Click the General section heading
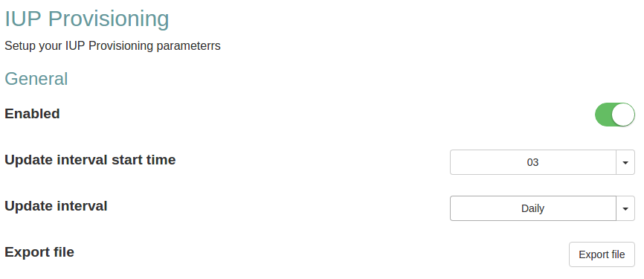Screen dimensions: 644x279 pos(36,78)
